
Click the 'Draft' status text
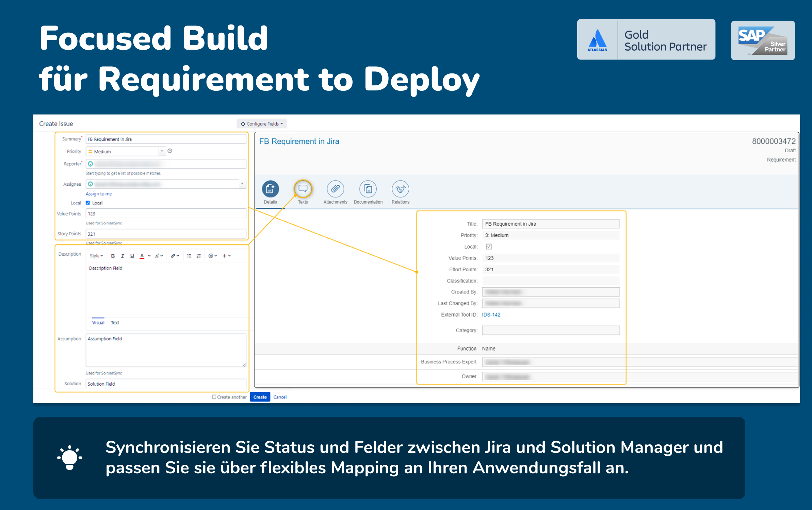pyautogui.click(x=790, y=150)
